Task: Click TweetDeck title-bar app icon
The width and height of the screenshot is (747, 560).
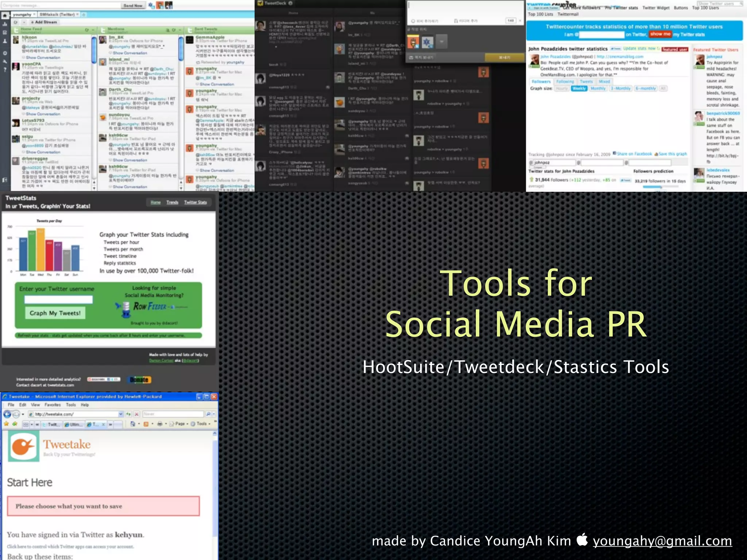Action: tap(260, 3)
